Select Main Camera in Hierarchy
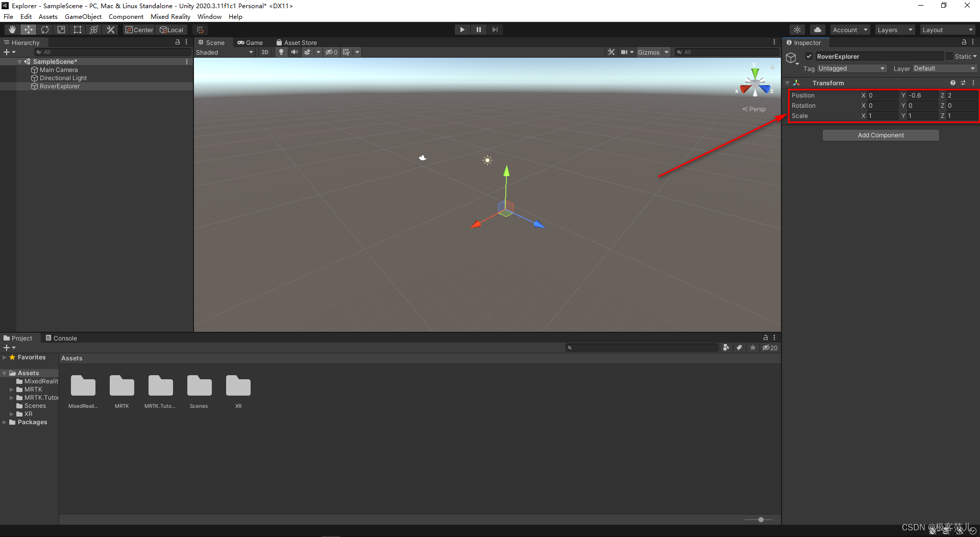 point(59,70)
